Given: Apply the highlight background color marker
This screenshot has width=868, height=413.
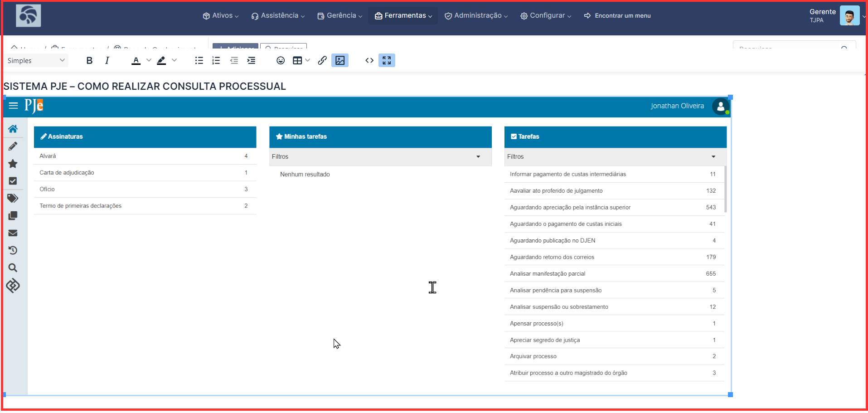Looking at the screenshot, I should coord(161,61).
